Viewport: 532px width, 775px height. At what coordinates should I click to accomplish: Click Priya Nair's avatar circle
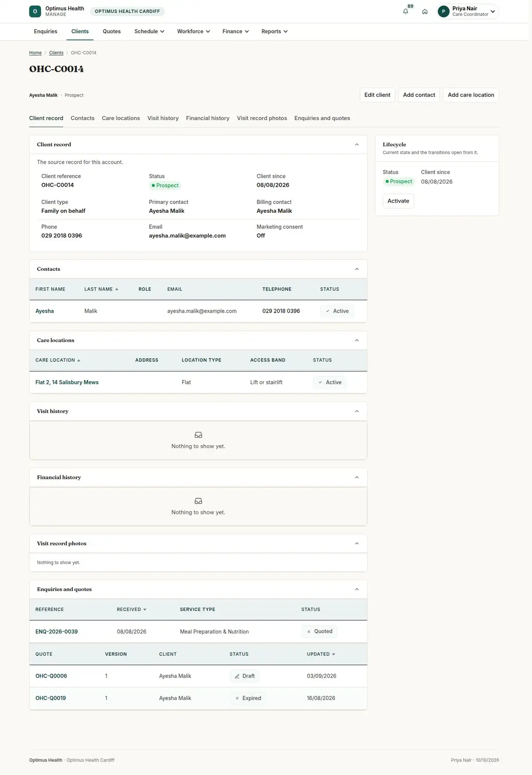(443, 12)
